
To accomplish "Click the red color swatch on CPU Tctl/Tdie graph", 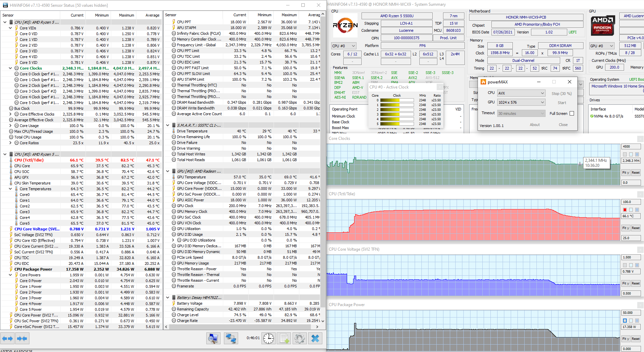I will (625, 210).
